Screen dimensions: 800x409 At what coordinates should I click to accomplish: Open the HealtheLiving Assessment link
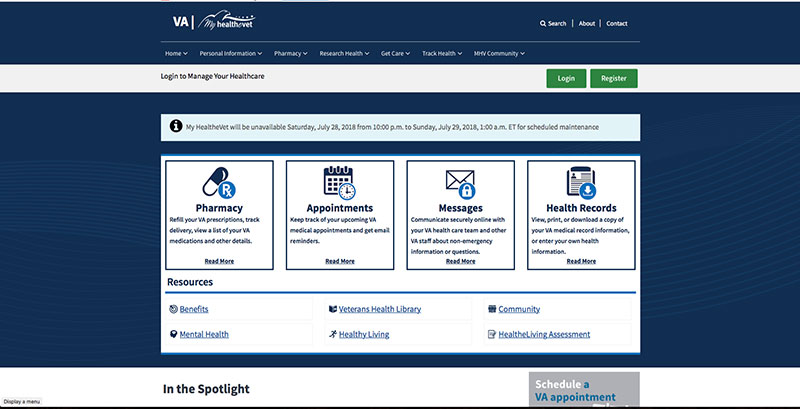(x=544, y=335)
